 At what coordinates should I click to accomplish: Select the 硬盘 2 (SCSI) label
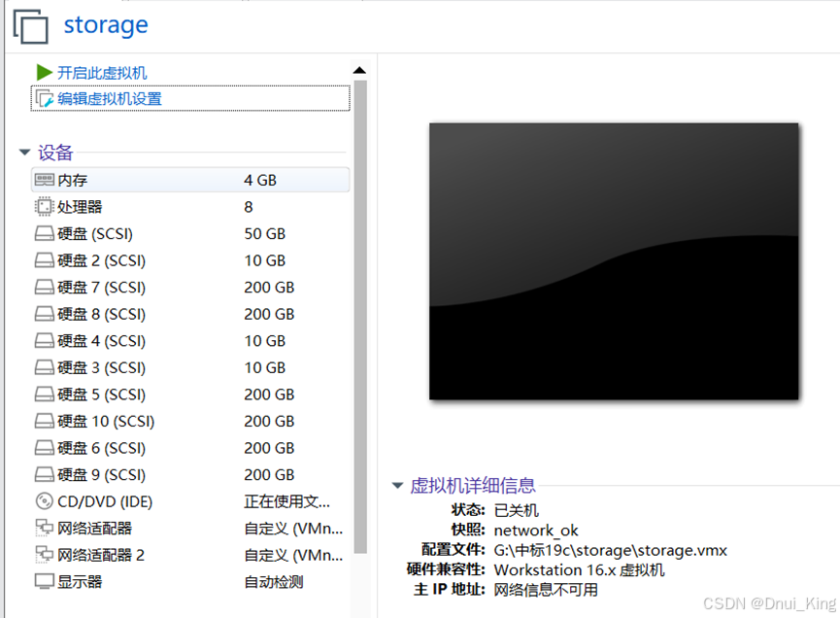[101, 260]
